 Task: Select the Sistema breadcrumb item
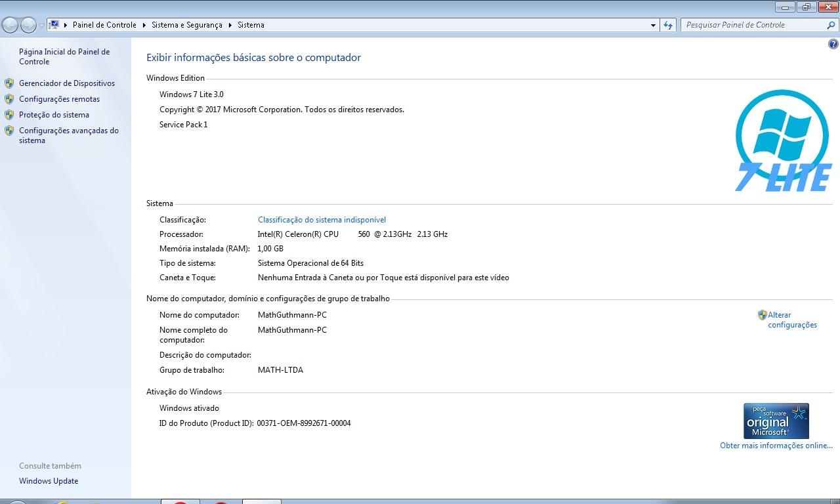coord(251,25)
